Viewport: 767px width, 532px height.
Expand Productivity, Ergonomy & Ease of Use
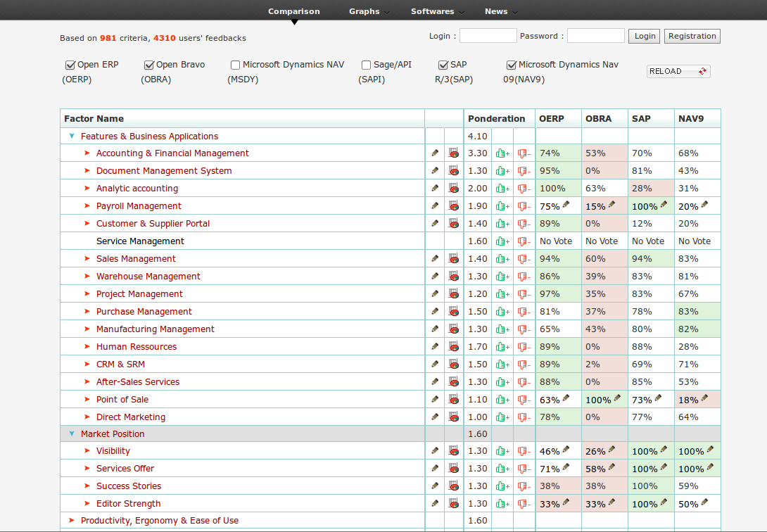[x=72, y=521]
